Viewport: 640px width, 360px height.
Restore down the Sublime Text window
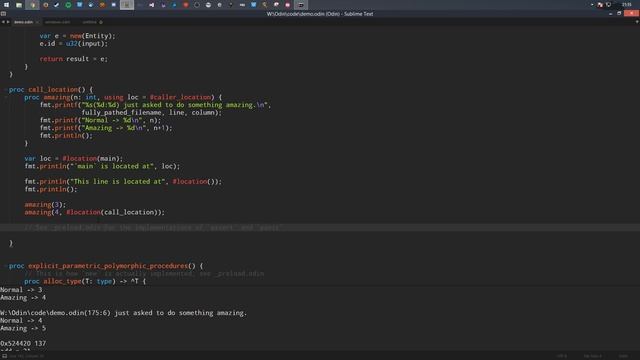pyautogui.click(x=619, y=13)
